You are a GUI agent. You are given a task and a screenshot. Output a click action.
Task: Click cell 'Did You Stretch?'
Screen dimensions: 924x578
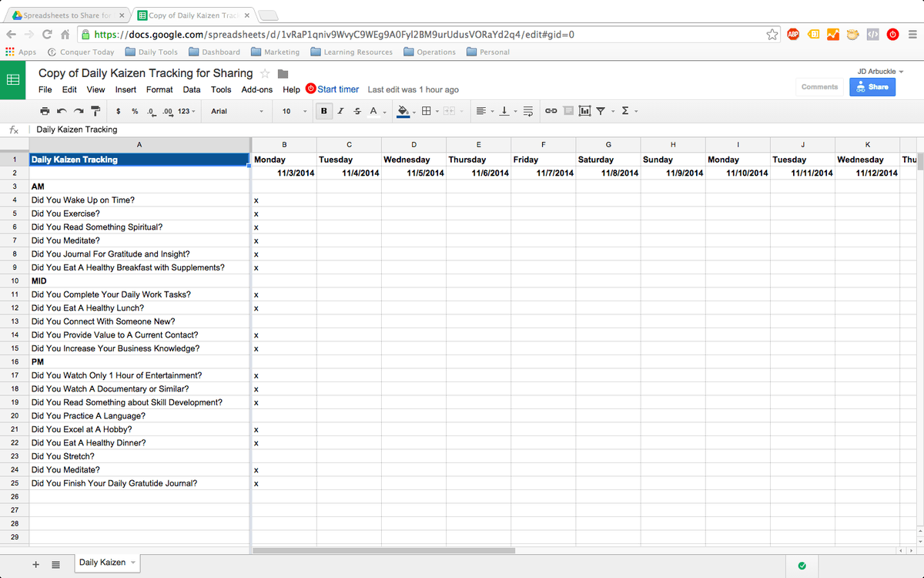click(139, 456)
